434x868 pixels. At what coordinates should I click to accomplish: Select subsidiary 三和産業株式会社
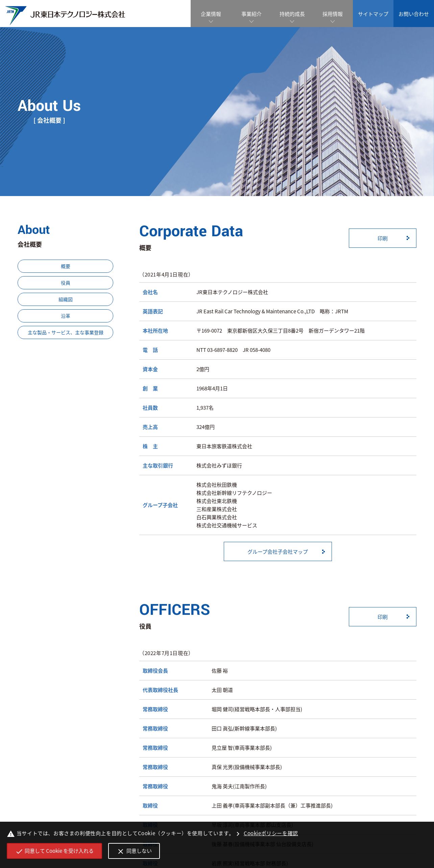217,509
